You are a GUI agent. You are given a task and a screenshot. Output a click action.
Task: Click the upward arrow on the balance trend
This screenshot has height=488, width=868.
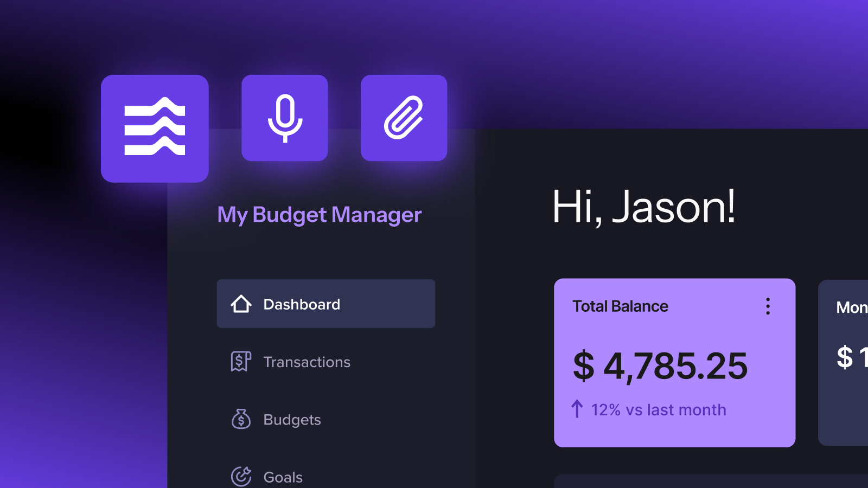tap(576, 409)
